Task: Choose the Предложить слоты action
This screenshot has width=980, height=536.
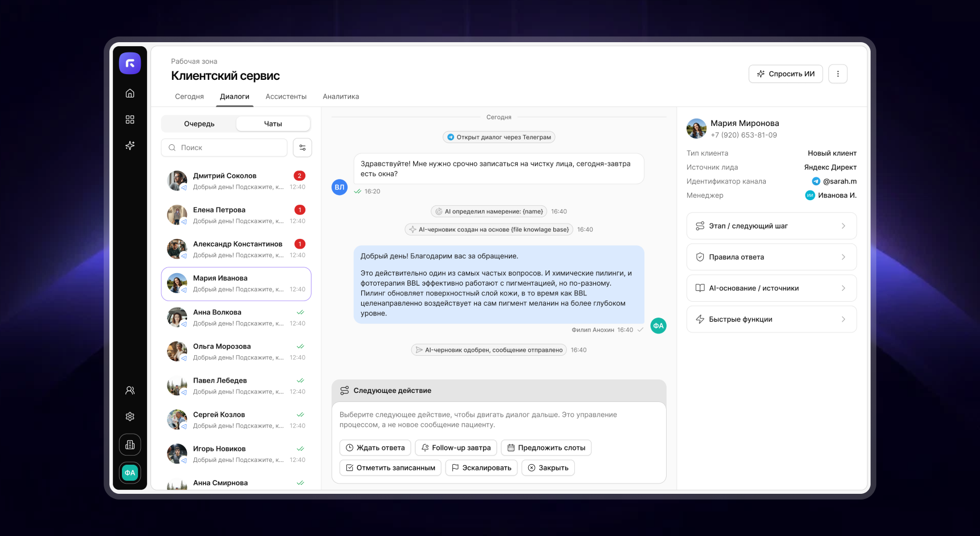Action: coord(546,448)
